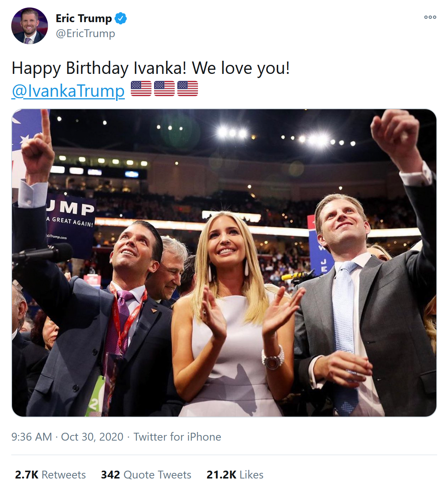The width and height of the screenshot is (448, 492).
Task: Open the Eric Trump display name link
Action: coord(84,18)
